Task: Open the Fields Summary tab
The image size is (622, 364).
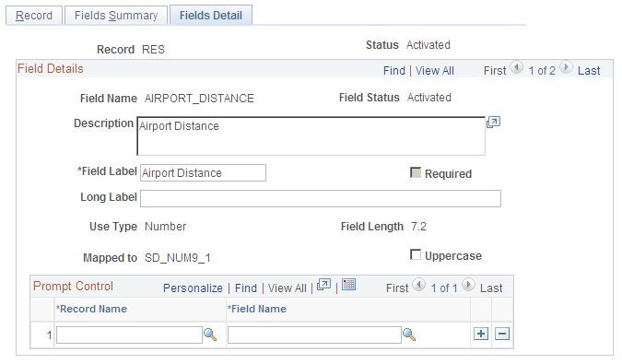Action: point(116,16)
